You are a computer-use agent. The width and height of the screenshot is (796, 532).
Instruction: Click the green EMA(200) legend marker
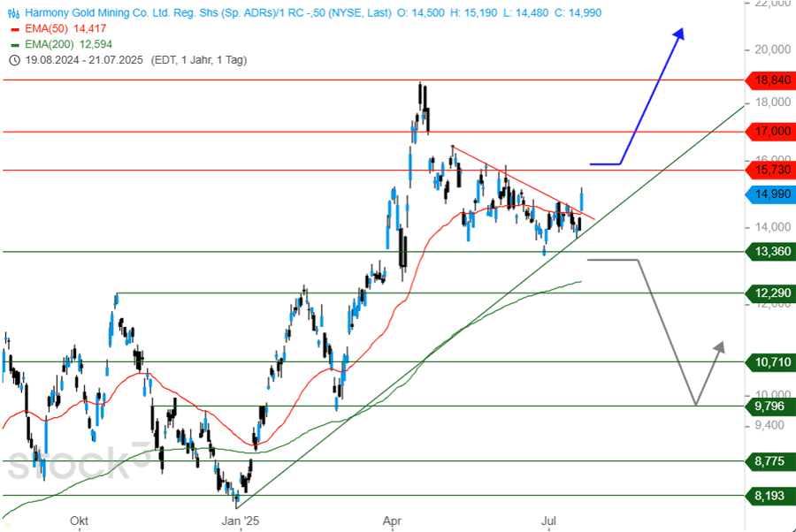click(x=13, y=44)
